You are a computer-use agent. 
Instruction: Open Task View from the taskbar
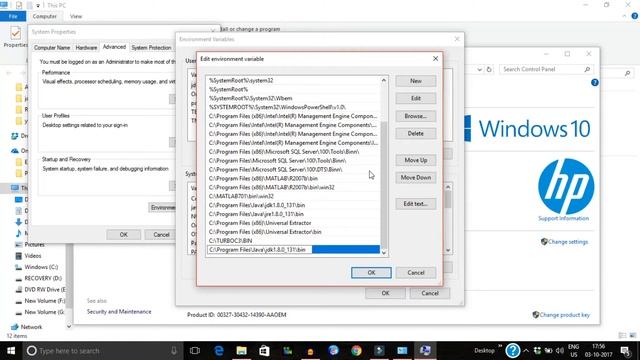(x=195, y=351)
